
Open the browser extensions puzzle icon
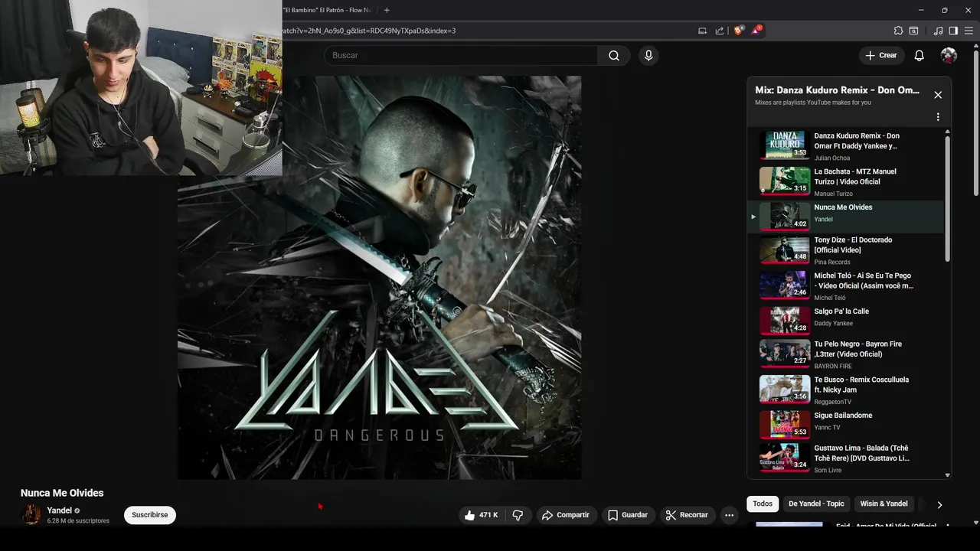[x=898, y=31]
